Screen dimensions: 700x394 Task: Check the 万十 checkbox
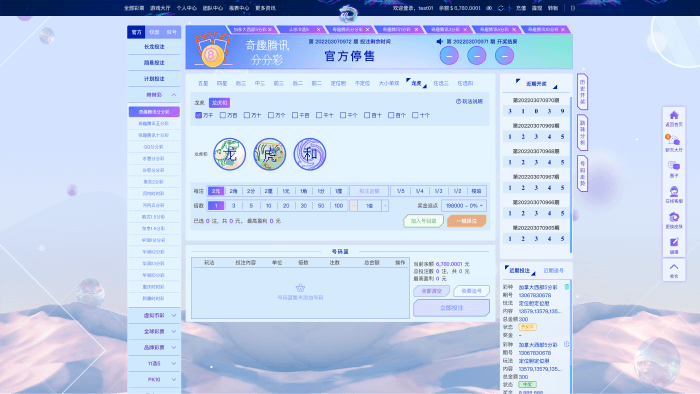coord(247,115)
